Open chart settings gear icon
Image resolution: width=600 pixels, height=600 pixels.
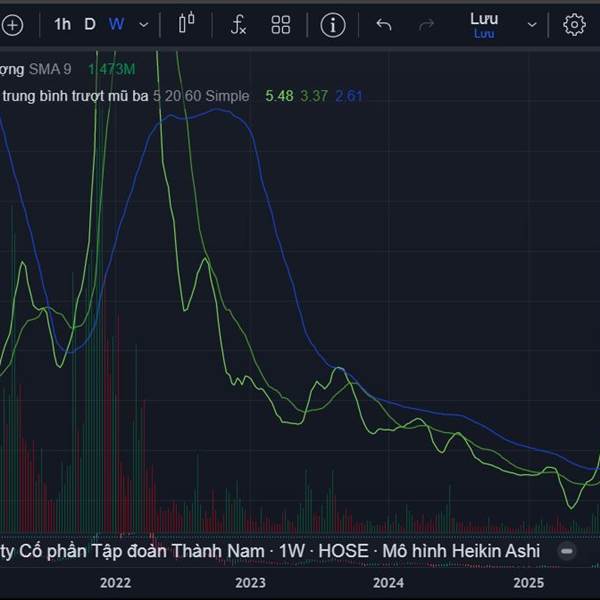(574, 25)
